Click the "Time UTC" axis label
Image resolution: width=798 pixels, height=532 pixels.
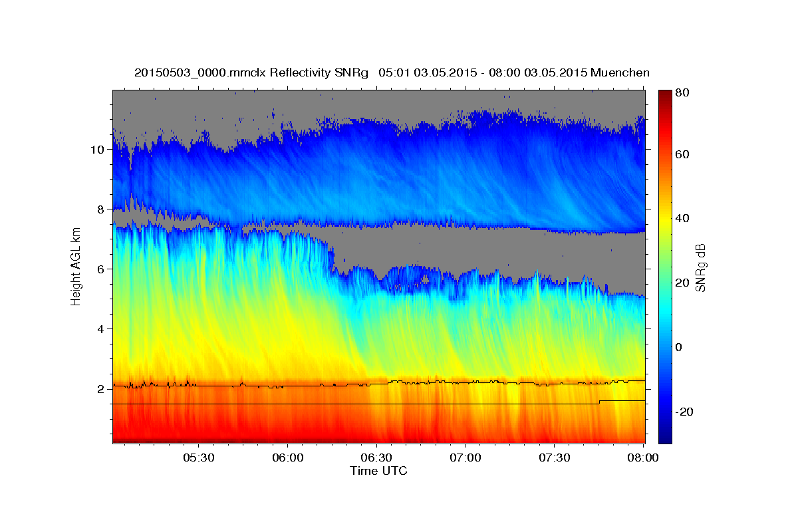coord(378,471)
